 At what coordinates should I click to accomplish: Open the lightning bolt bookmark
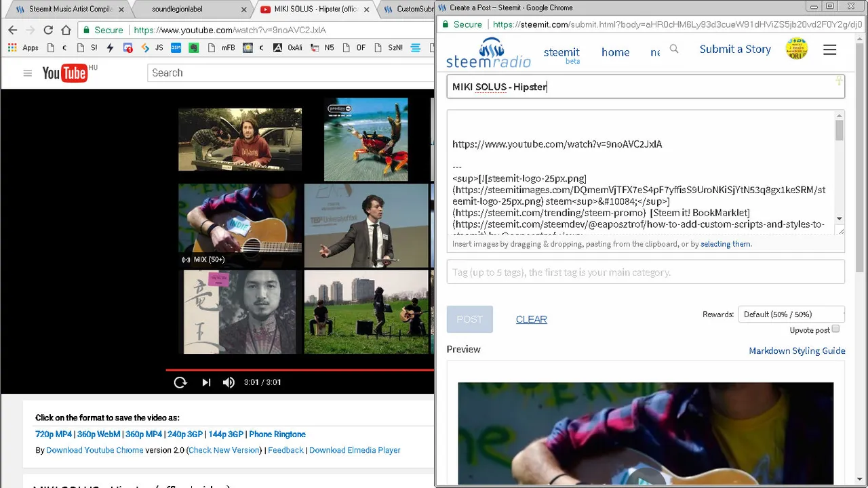click(110, 48)
